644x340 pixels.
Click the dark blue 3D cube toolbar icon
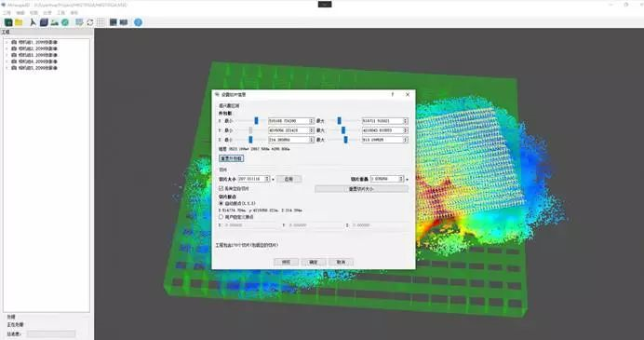(x=44, y=22)
